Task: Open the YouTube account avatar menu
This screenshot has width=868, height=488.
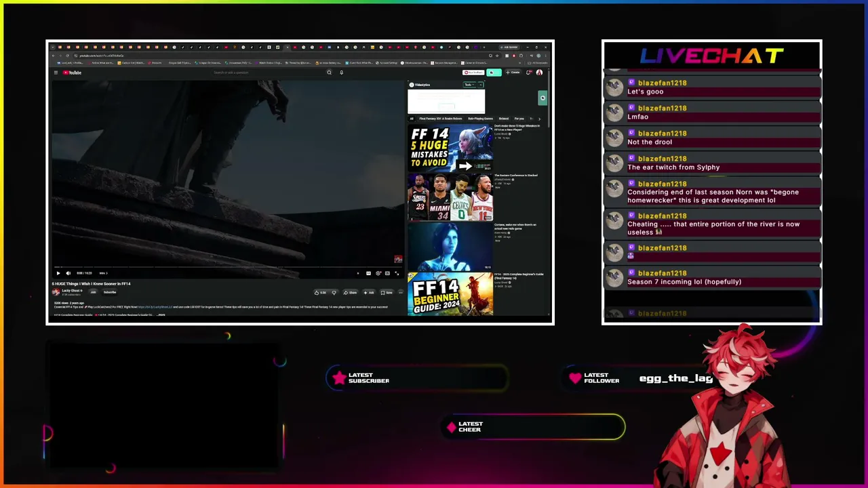Action: coord(539,73)
